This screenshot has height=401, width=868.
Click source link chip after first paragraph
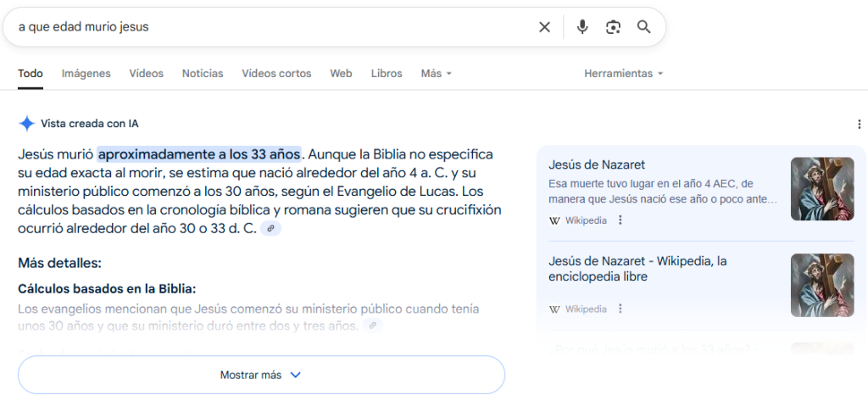270,229
